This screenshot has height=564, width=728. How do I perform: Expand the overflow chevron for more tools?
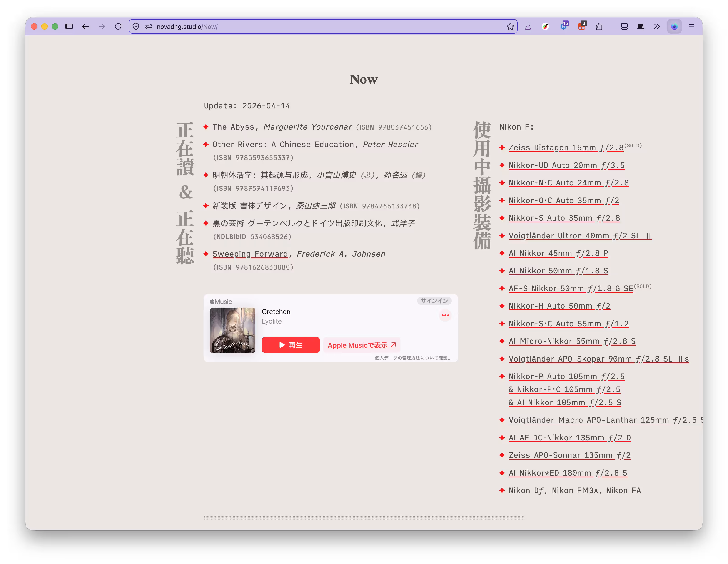(657, 26)
